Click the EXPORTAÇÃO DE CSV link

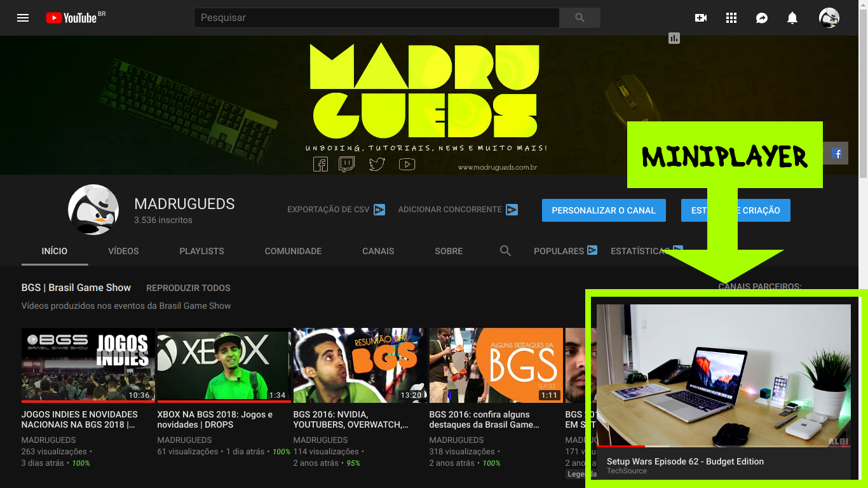[329, 209]
